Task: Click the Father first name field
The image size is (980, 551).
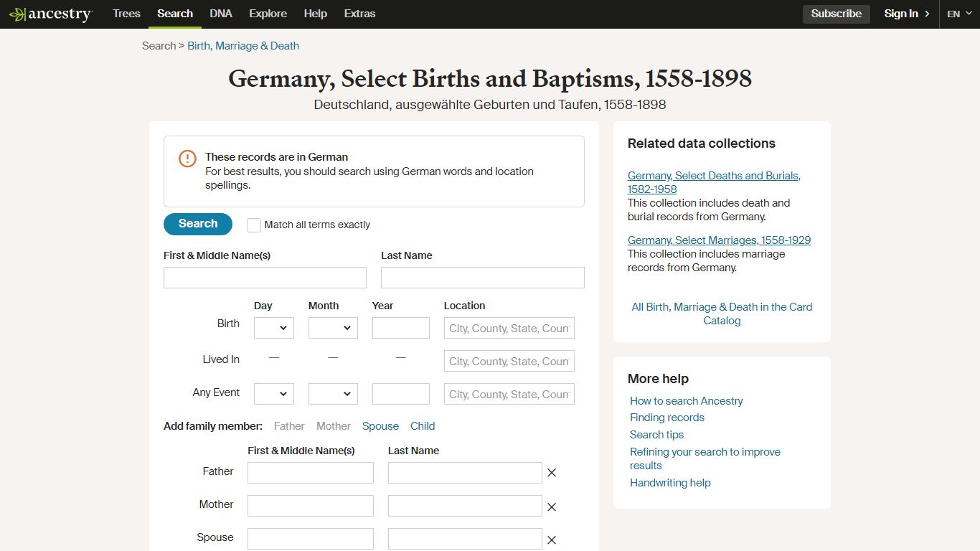Action: 311,473
